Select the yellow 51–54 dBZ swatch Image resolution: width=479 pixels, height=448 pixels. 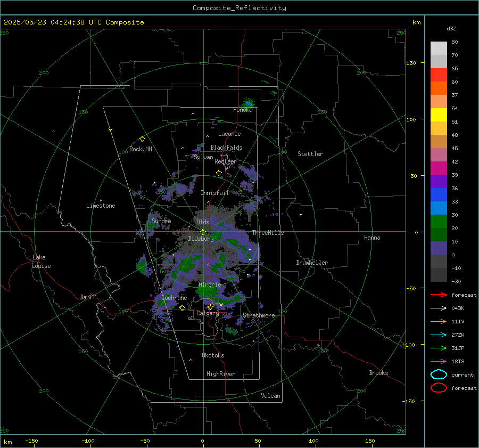click(x=439, y=115)
